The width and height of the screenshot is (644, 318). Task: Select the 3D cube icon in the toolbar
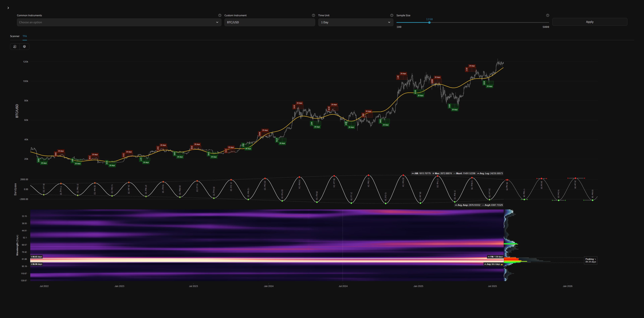24,46
